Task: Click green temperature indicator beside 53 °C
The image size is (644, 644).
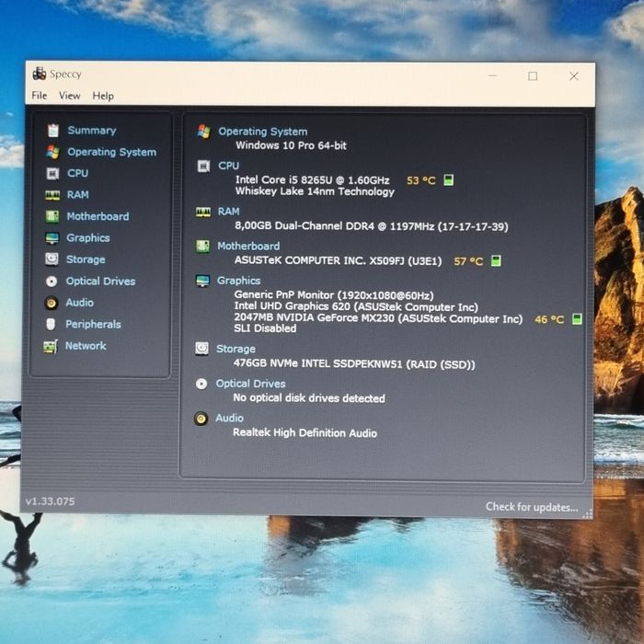Action: coord(449,180)
